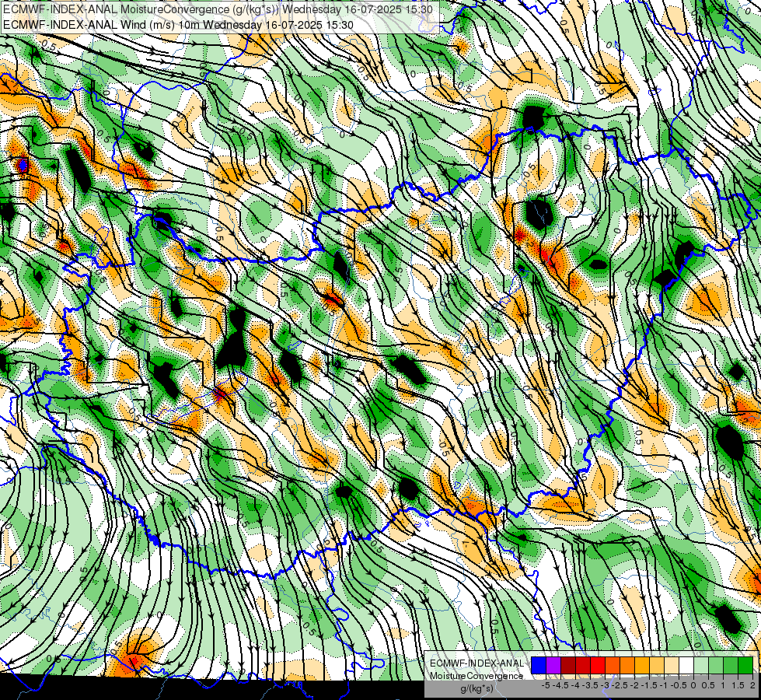Click the legend scale value -3.5

590,685
